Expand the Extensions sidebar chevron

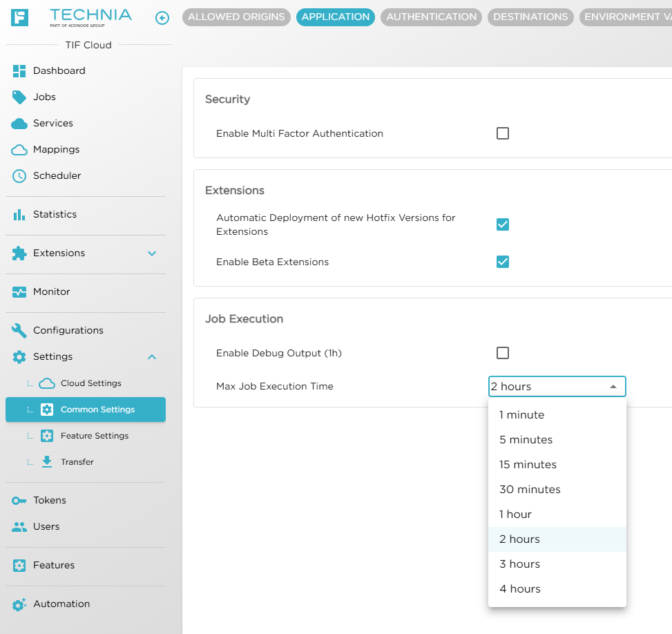(152, 253)
